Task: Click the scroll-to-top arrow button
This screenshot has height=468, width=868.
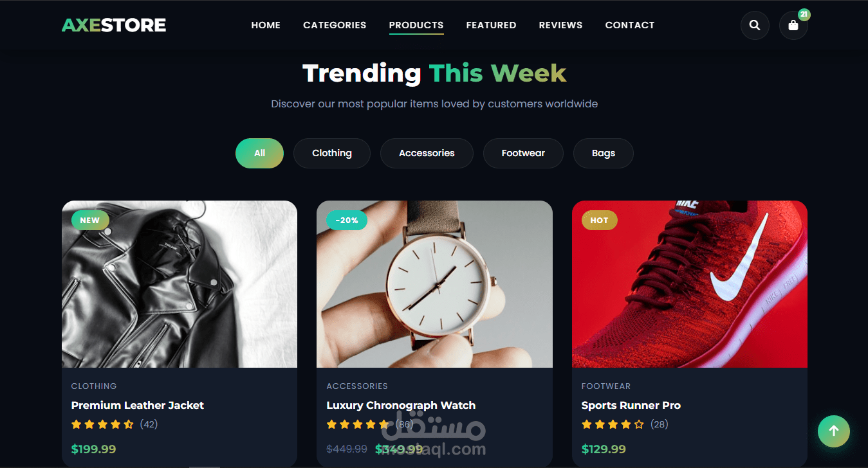Action: [834, 431]
